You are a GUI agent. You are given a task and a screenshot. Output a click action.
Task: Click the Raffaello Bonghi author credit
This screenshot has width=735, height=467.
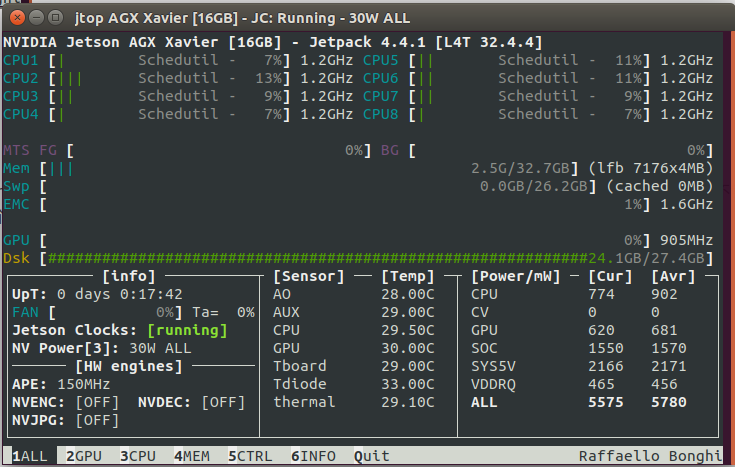click(x=651, y=456)
